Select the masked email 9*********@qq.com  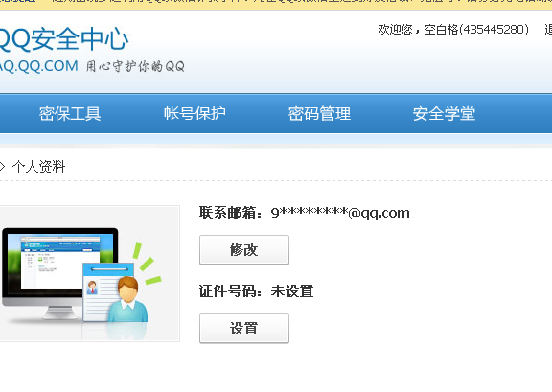(x=340, y=213)
